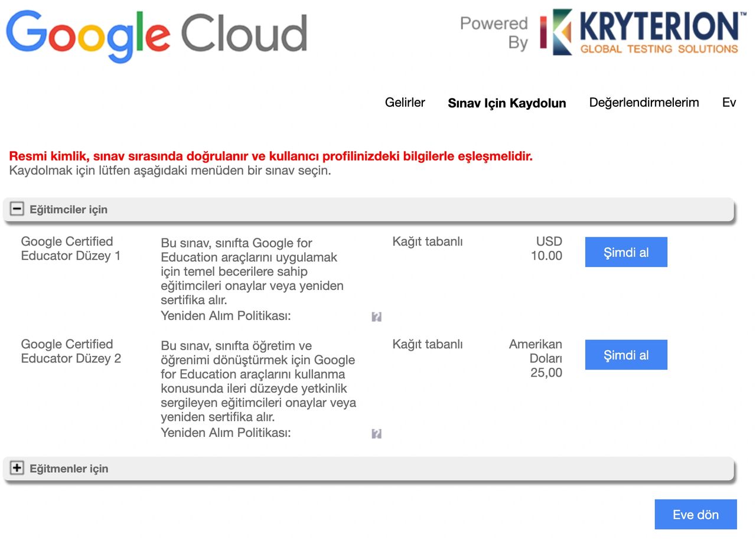Click Yeniden Alım Politikası label under Düzey 1
Screen dimensions: 756x542
[226, 316]
